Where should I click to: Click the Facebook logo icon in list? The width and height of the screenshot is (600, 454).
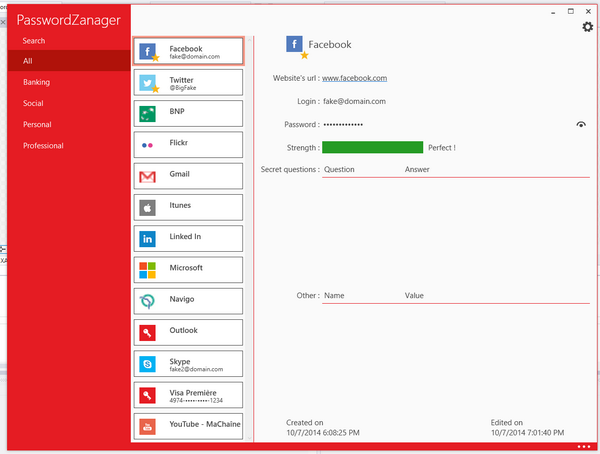pyautogui.click(x=147, y=51)
